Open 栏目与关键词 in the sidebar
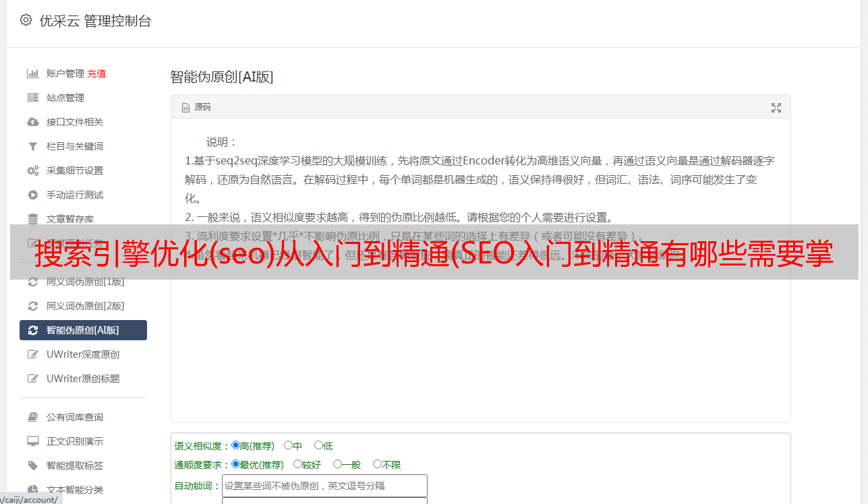The width and height of the screenshot is (868, 504). point(75,146)
